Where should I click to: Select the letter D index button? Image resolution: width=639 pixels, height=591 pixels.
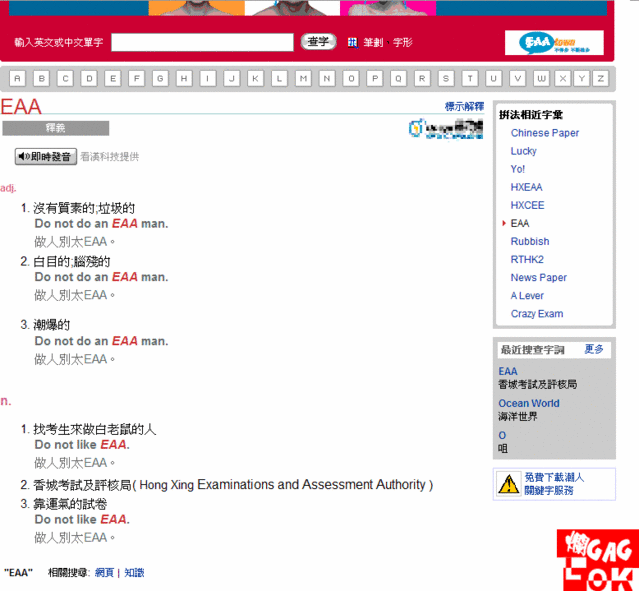89,78
